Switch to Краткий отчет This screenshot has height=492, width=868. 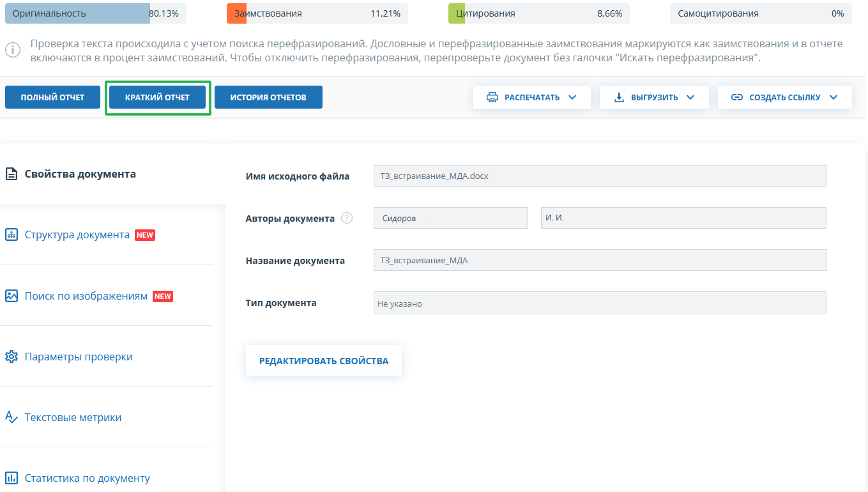158,97
